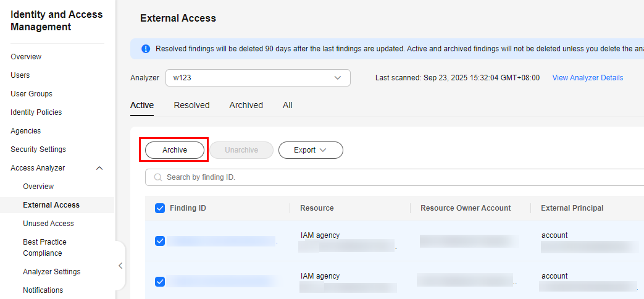Switch to the Resolved tab
The width and height of the screenshot is (644, 299).
click(191, 105)
